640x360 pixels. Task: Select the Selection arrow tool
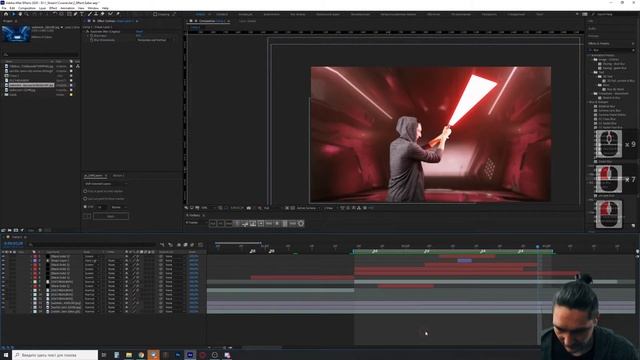[13, 14]
